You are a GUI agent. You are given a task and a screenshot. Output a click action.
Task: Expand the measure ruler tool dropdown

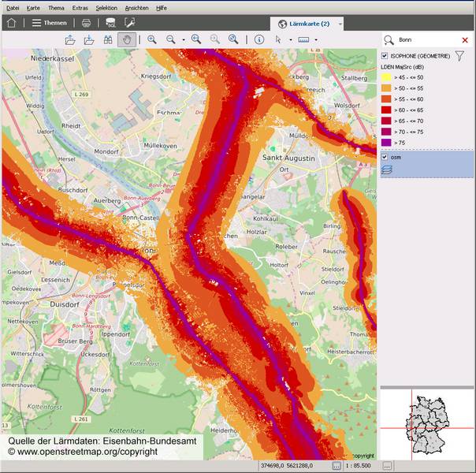point(316,39)
